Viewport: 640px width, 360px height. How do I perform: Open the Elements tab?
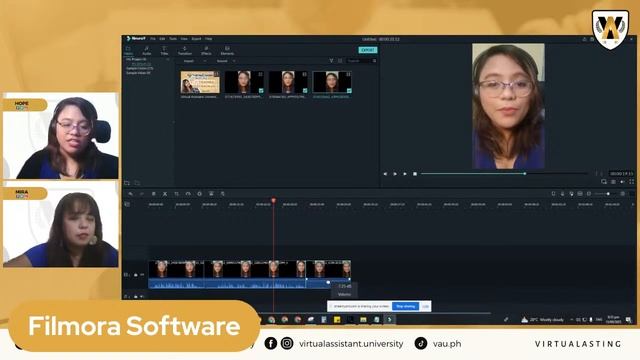click(x=227, y=51)
